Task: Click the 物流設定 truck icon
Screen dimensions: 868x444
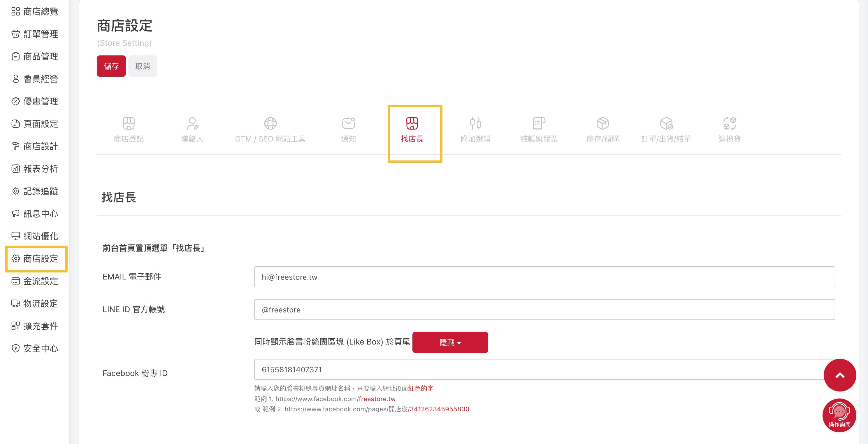Action: 15,304
